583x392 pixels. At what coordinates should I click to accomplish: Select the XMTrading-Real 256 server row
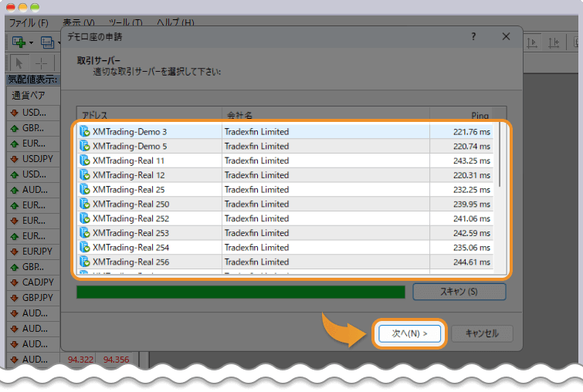coord(285,262)
